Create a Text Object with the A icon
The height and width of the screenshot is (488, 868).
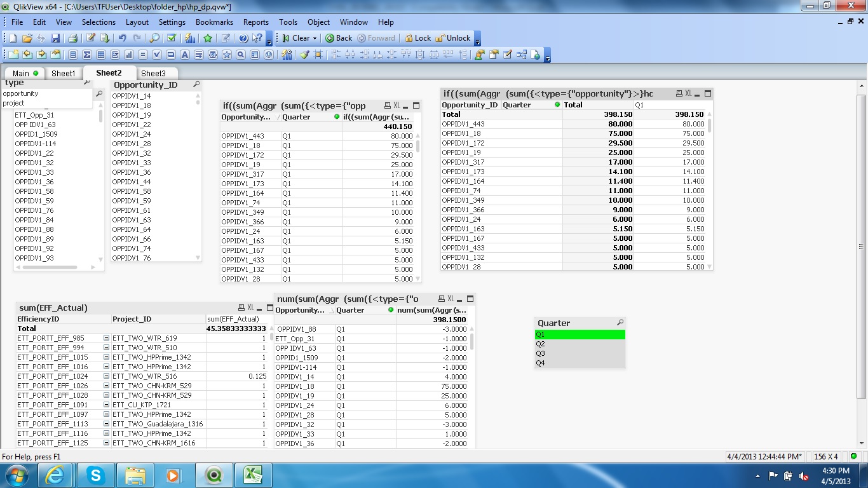pyautogui.click(x=184, y=55)
